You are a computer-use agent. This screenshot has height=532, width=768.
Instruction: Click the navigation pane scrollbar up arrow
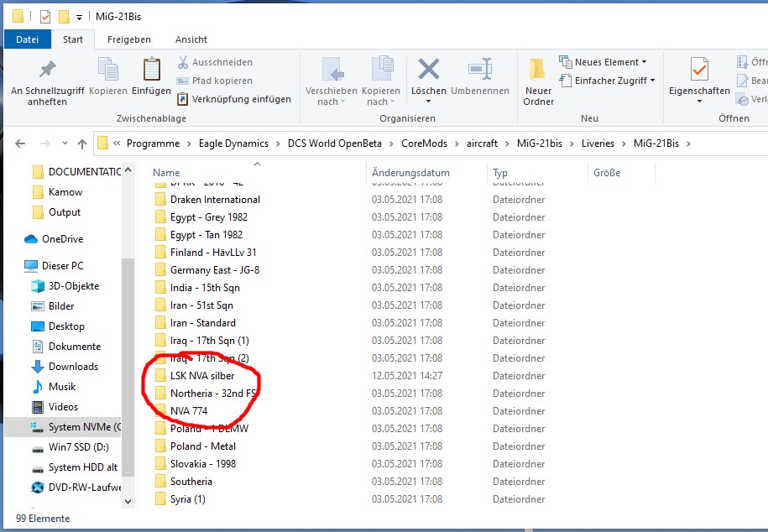(x=128, y=170)
